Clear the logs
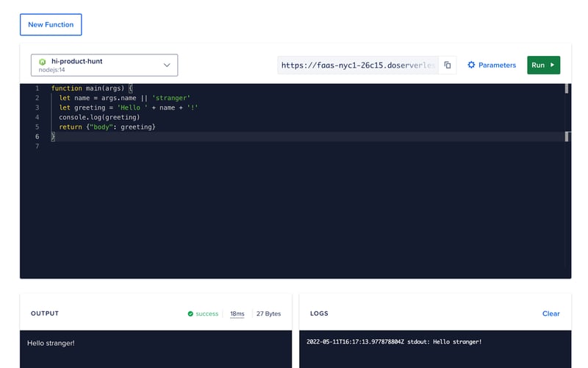 coord(551,314)
